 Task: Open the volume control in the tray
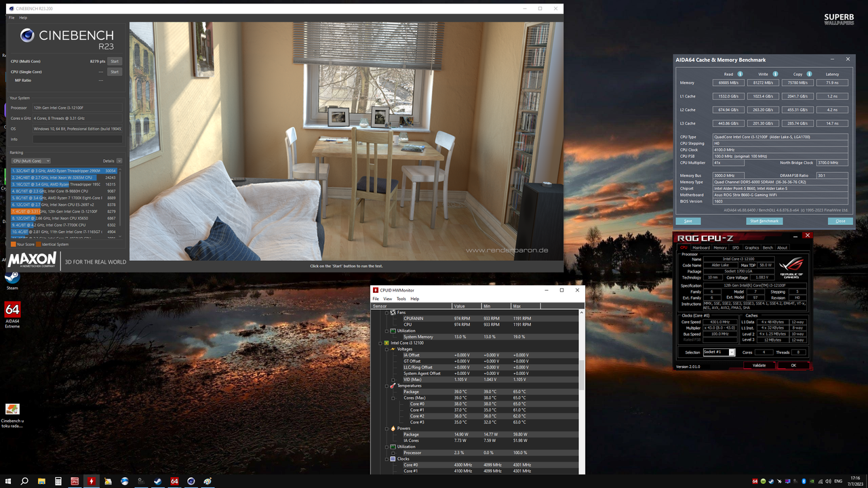(828, 481)
